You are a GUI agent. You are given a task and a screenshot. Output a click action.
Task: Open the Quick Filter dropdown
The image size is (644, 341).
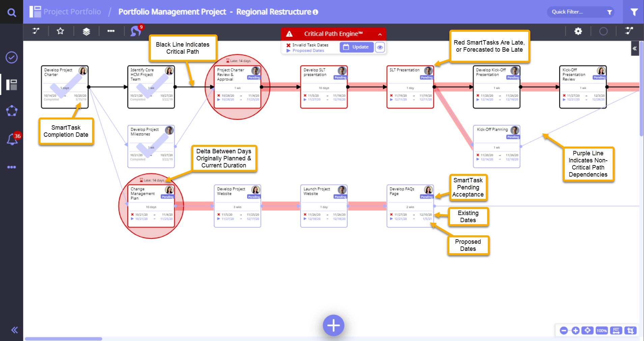(581, 12)
